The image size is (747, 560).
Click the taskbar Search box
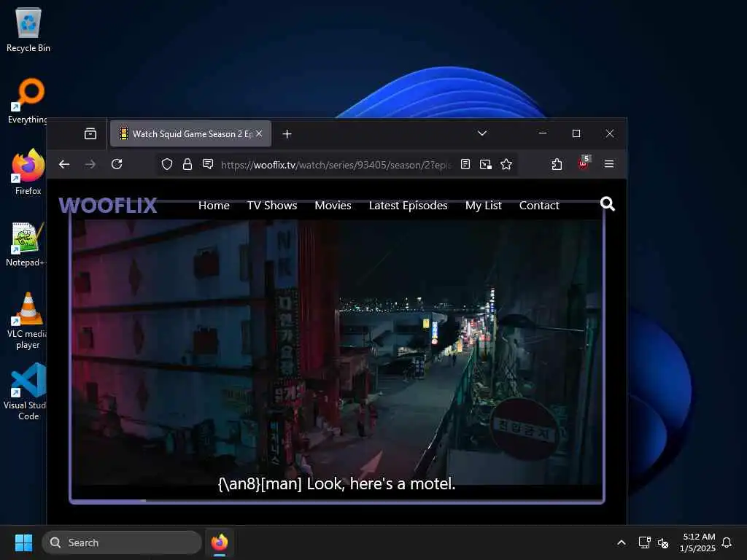122,542
